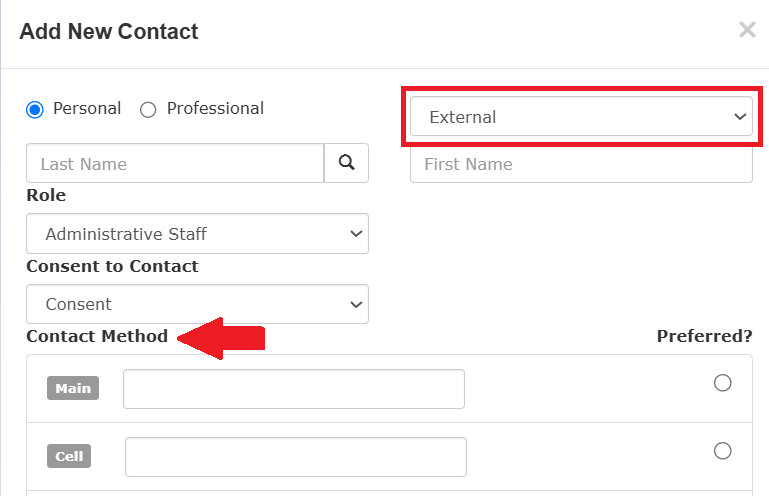
Task: Click the Contact Method heading
Action: point(97,336)
